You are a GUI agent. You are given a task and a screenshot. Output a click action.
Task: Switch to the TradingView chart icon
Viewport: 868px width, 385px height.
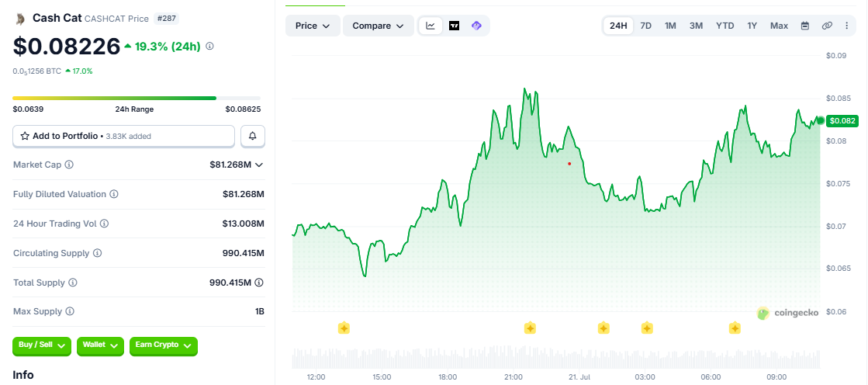[x=454, y=26]
